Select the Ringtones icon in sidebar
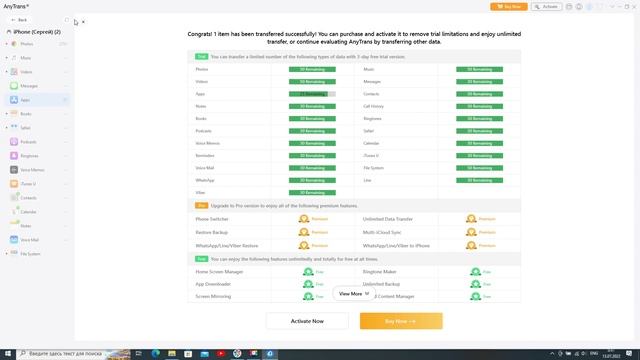This screenshot has height=360, width=640. tap(14, 156)
